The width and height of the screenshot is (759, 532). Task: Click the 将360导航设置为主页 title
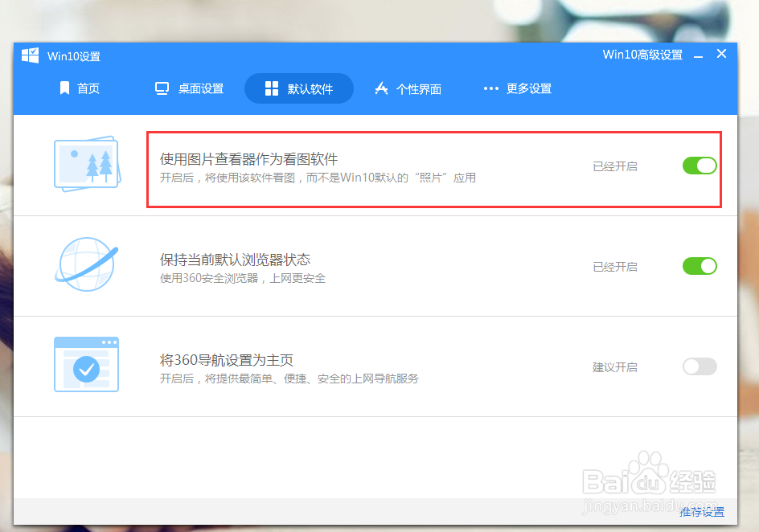click(x=227, y=360)
